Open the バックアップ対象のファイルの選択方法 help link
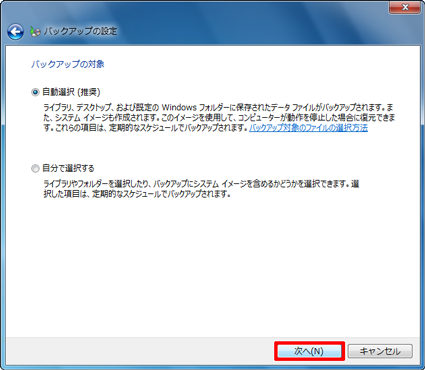Image resolution: width=425 pixels, height=370 pixels. (308, 128)
